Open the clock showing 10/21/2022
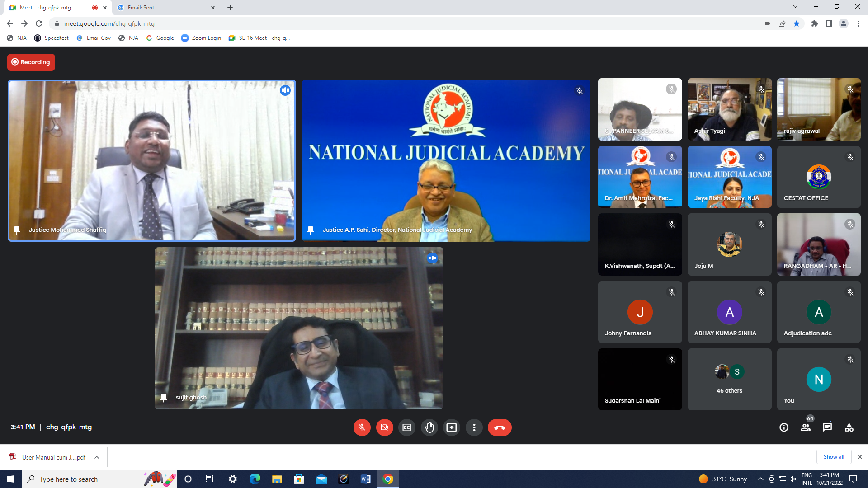This screenshot has width=868, height=488. pos(830,479)
